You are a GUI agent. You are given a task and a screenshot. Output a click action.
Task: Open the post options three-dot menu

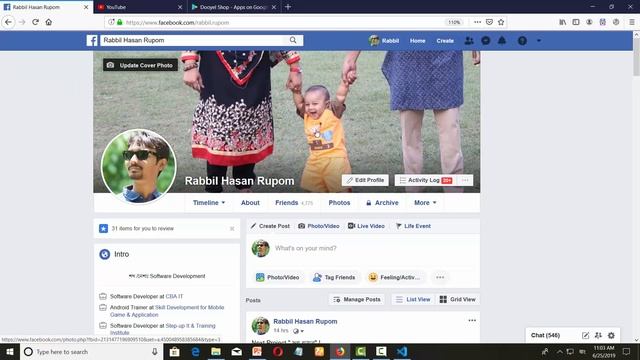[472, 320]
